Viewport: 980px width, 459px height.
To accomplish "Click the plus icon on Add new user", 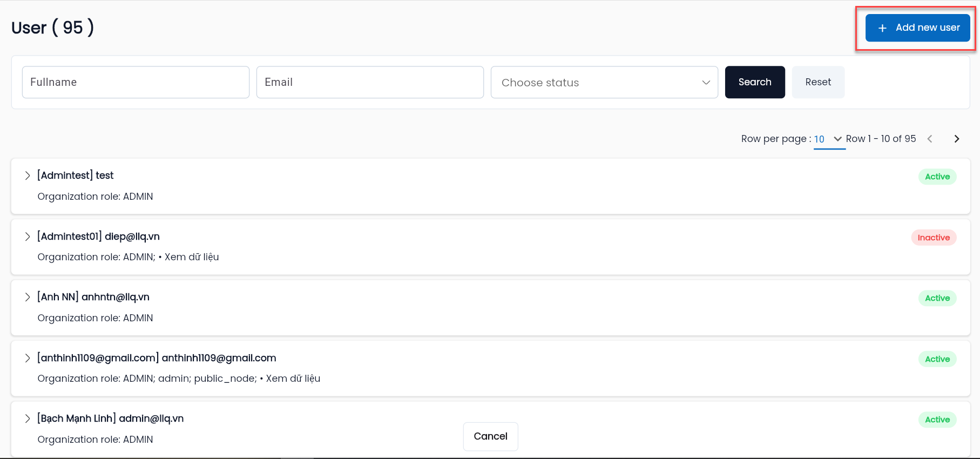I will click(x=882, y=28).
